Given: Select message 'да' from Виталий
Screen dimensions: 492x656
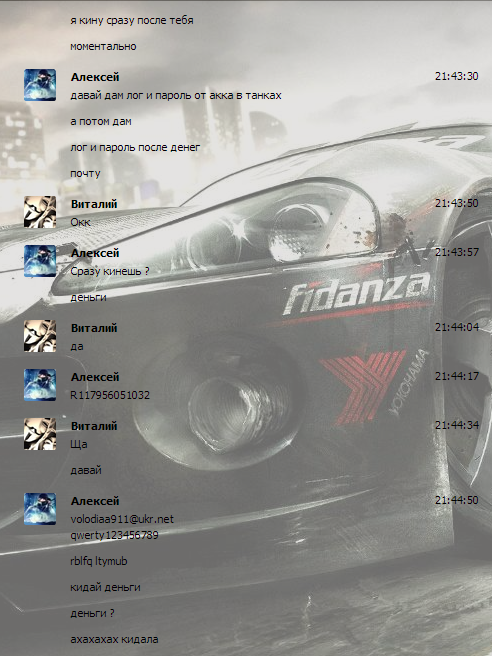Looking at the screenshot, I should pyautogui.click(x=77, y=346).
